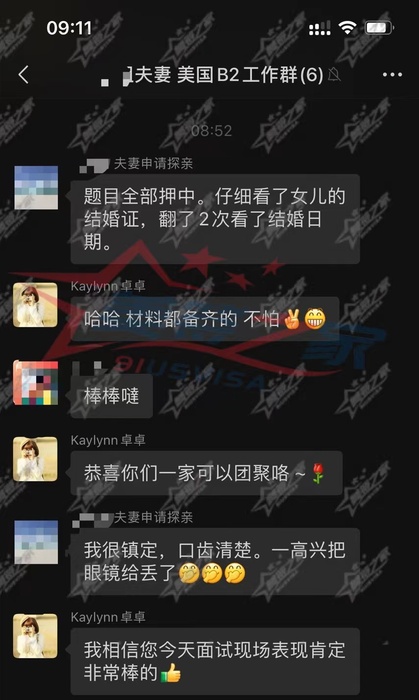
Task: Tap Kaylynn 卓卓 name above 恭喜 message
Action: [x=108, y=441]
